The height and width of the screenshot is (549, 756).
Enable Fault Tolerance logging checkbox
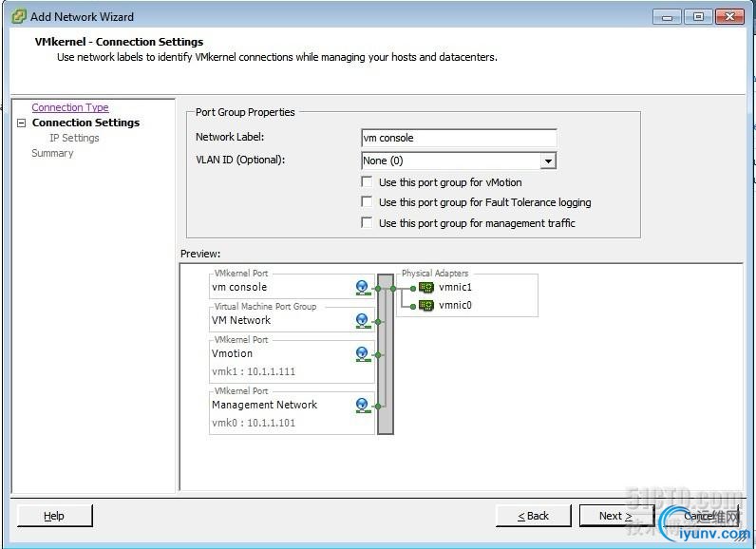click(367, 202)
